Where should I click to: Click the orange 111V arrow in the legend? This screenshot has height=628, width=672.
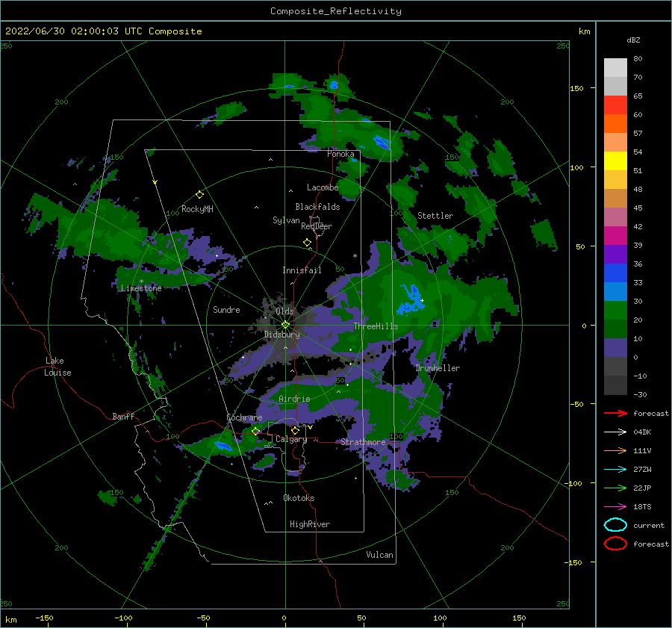click(615, 450)
